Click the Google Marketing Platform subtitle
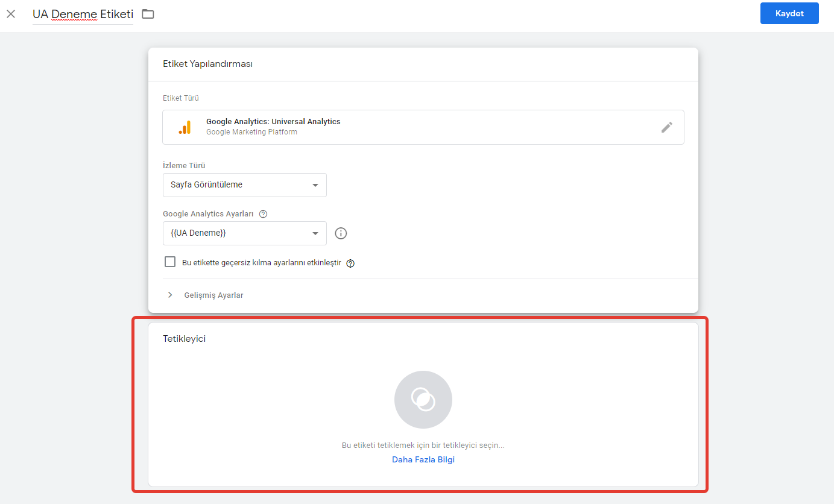The height and width of the screenshot is (504, 834). coord(251,132)
